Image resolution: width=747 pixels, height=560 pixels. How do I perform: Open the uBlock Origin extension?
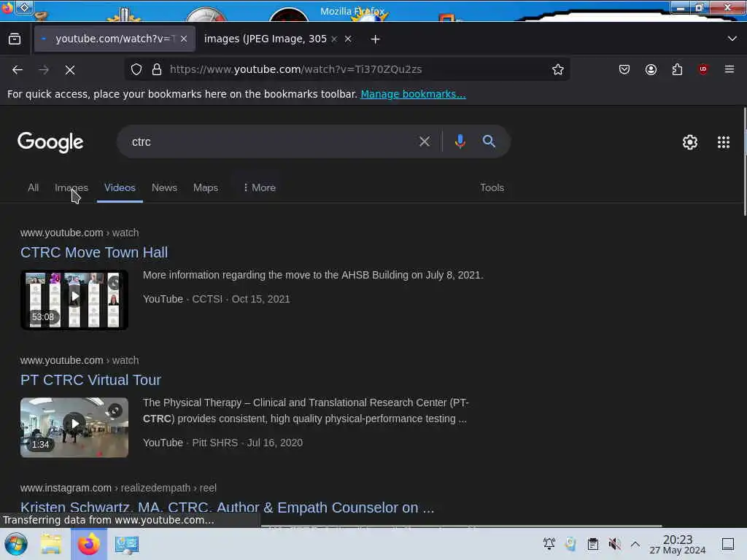click(703, 69)
